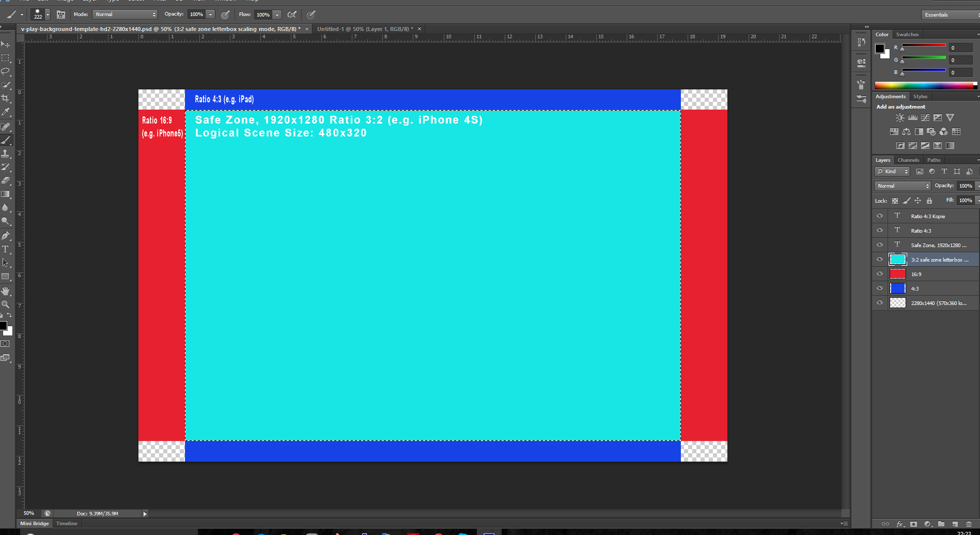
Task: Select the History Brush tool
Action: pos(6,167)
